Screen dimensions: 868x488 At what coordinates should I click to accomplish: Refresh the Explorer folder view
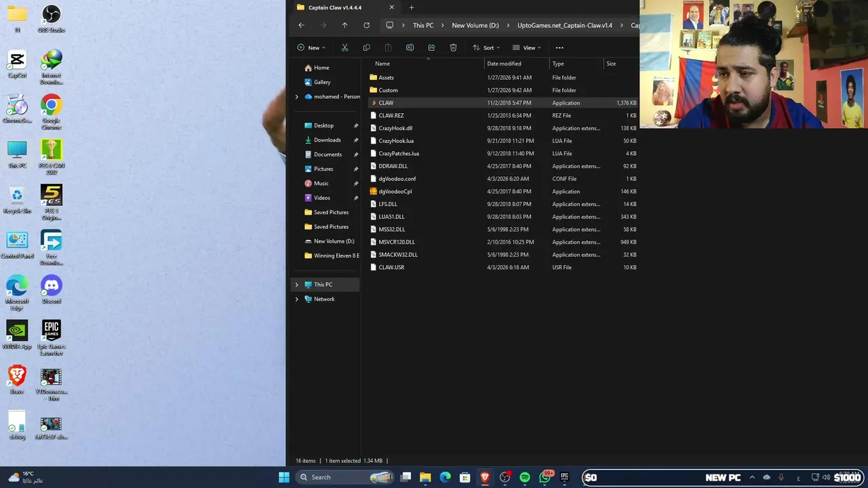click(366, 25)
